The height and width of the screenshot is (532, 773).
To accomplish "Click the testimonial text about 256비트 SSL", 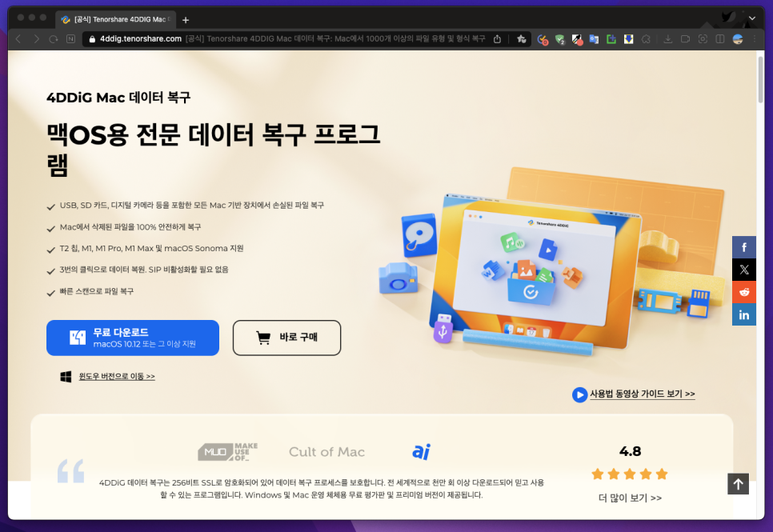I will click(x=322, y=489).
